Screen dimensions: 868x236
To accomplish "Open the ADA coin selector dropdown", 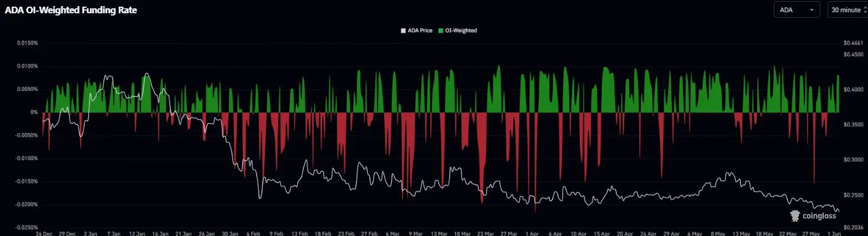I will [x=798, y=10].
